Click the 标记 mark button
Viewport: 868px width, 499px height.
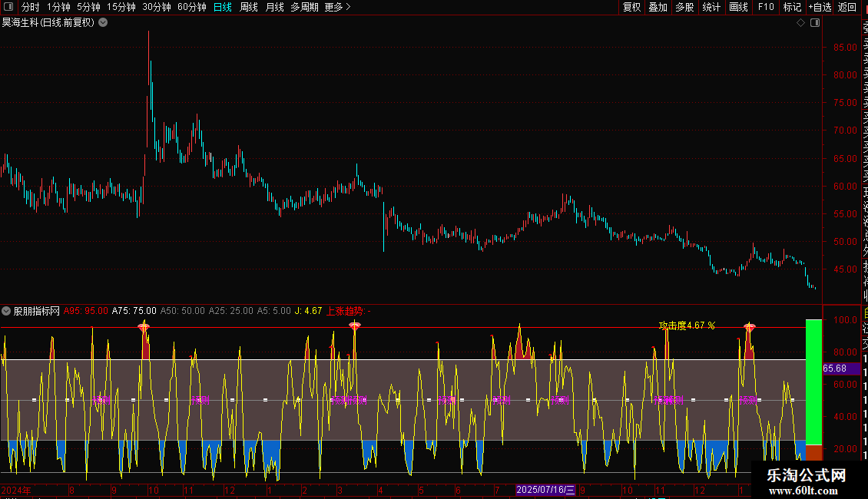click(x=792, y=7)
